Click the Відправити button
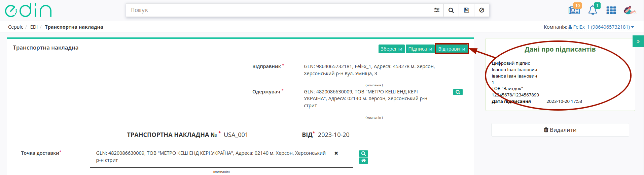The width and height of the screenshot is (644, 175). pyautogui.click(x=452, y=49)
